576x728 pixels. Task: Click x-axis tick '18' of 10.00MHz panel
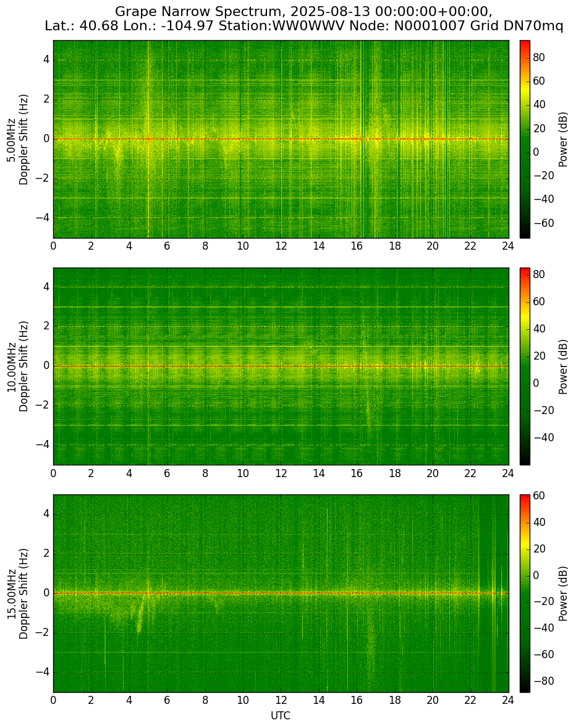coord(394,473)
